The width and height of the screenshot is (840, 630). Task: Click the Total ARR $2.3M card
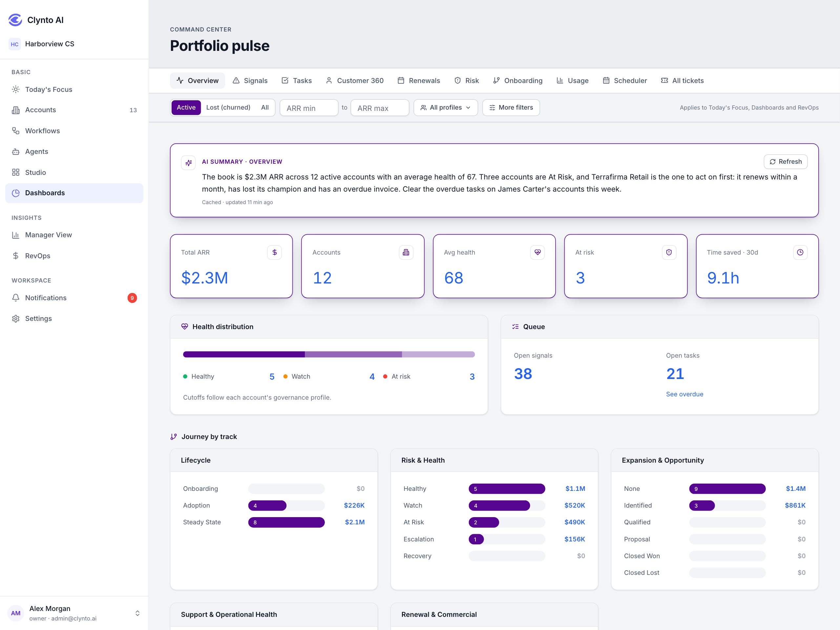[231, 266]
